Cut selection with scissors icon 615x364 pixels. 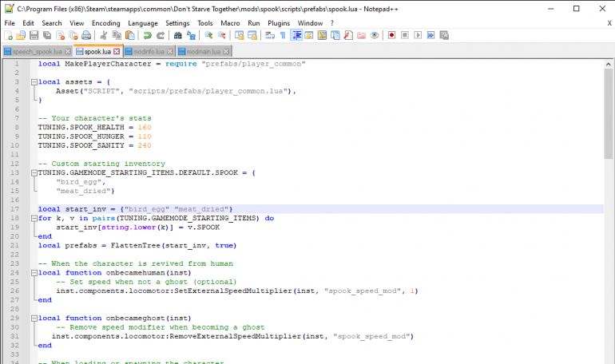click(x=104, y=36)
